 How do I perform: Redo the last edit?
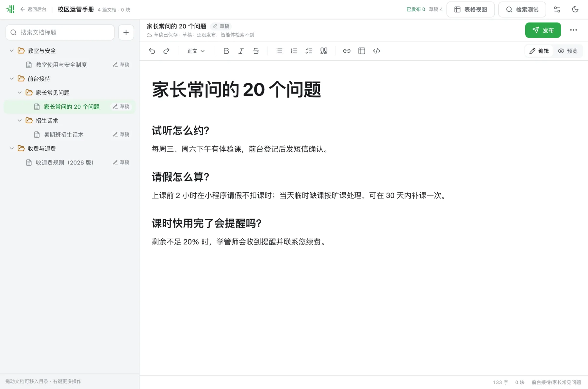pos(166,51)
